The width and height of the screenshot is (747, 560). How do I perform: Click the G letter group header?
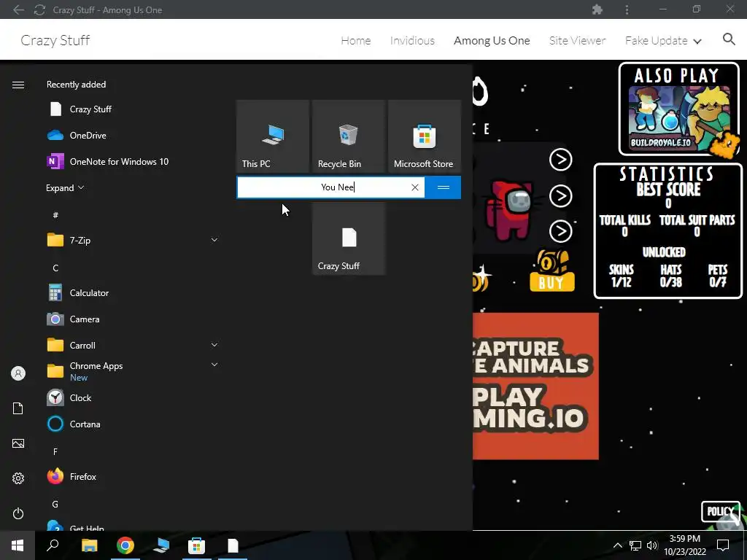pos(55,504)
